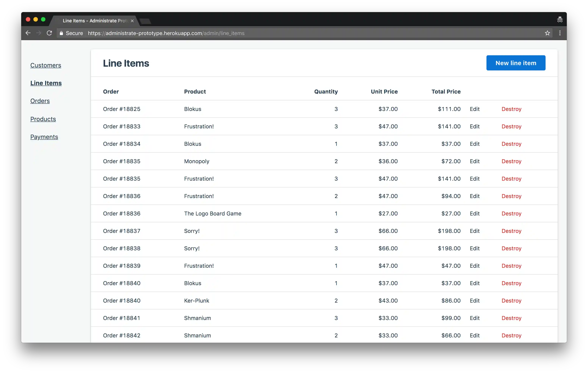Destroy the Order #18833 Frustration! row
The image size is (588, 373).
(511, 126)
